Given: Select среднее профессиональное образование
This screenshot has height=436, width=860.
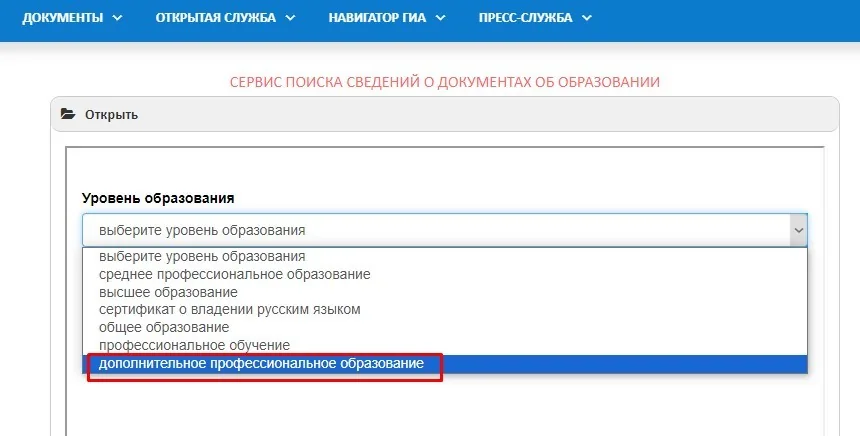Looking at the screenshot, I should (445, 274).
